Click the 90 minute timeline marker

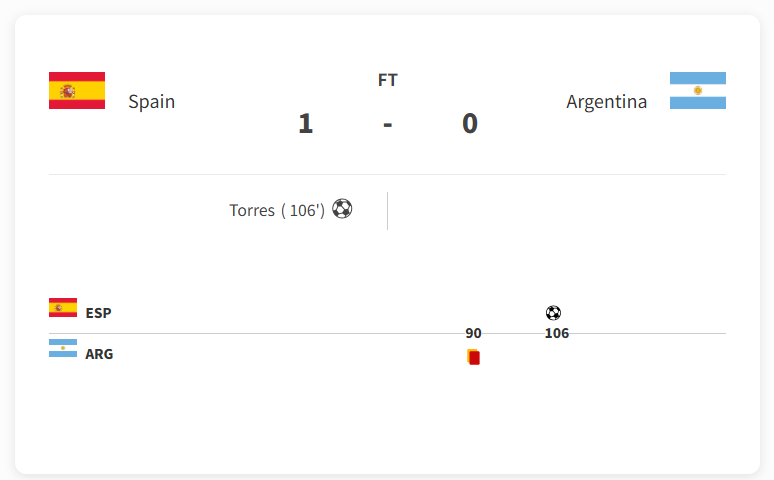tap(473, 333)
